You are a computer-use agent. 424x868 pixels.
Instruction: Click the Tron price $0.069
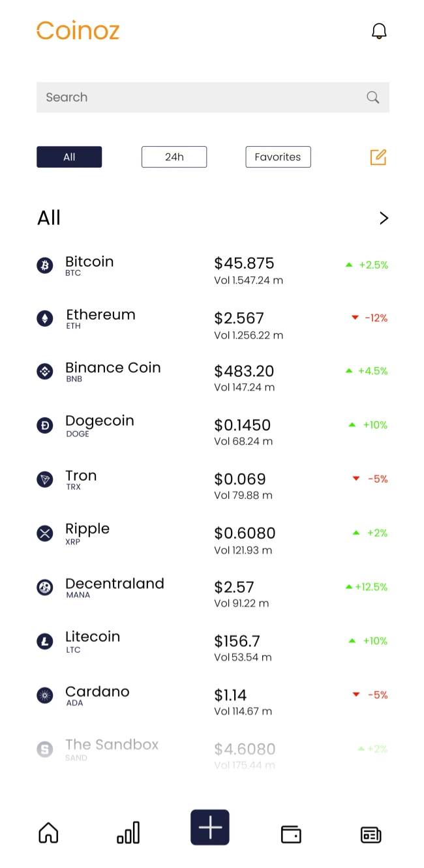point(240,479)
